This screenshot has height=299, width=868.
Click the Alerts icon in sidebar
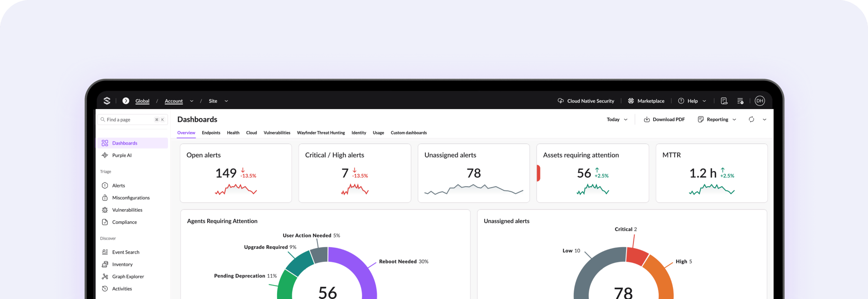pyautogui.click(x=105, y=185)
